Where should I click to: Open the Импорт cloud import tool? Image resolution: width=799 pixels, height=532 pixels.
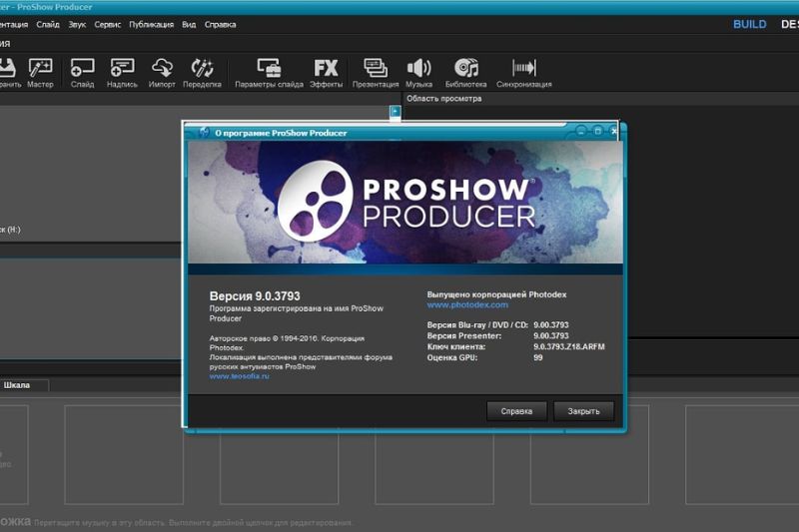click(x=162, y=73)
